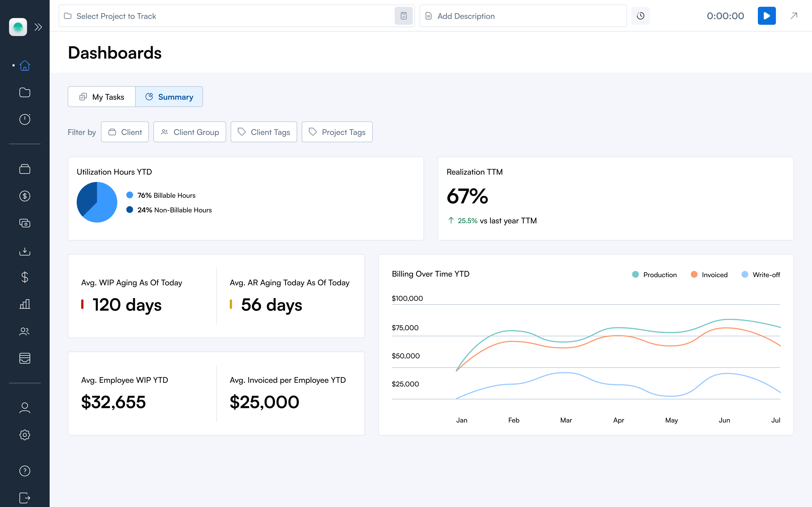Open the Client filter dropdown
This screenshot has width=812, height=507.
pyautogui.click(x=125, y=132)
